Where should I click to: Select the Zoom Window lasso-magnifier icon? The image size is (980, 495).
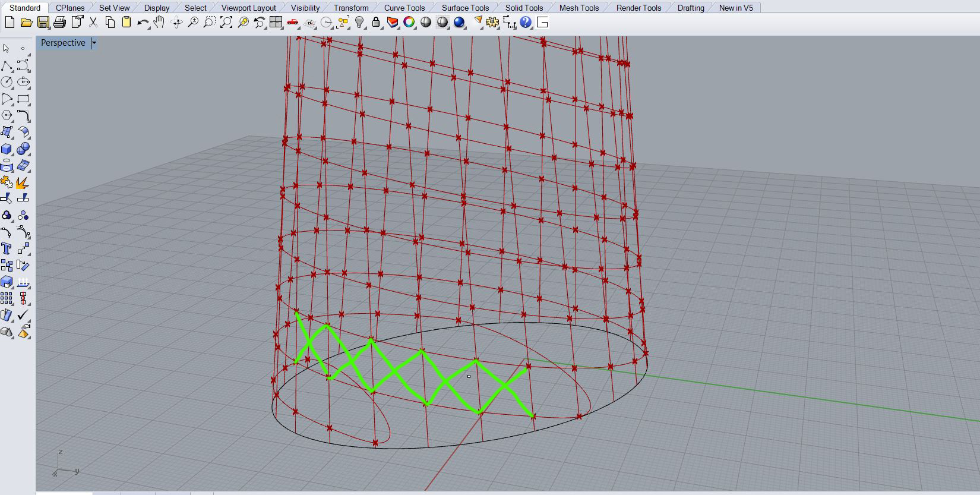click(x=209, y=23)
